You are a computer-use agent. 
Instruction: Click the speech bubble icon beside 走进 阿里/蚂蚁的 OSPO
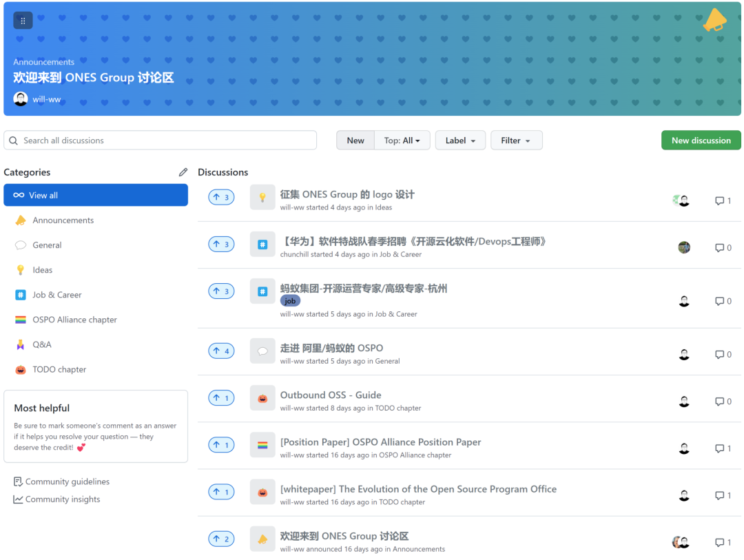click(262, 351)
